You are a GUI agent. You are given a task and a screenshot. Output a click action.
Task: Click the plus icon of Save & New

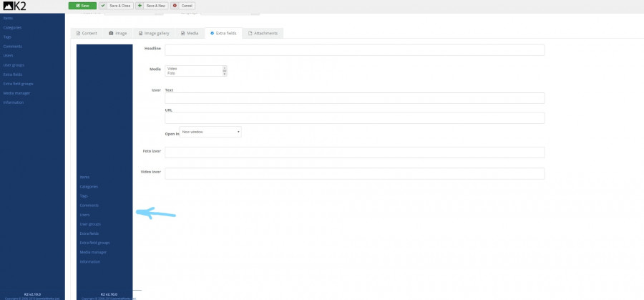point(140,6)
